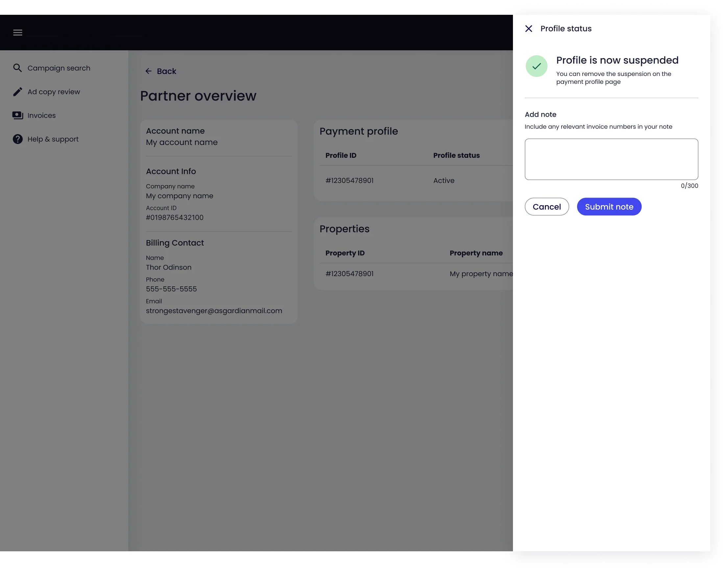Select the My property name cell
Image resolution: width=728 pixels, height=572 pixels.
pyautogui.click(x=481, y=274)
